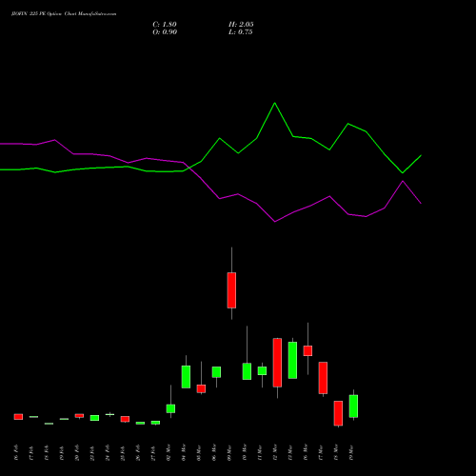Click the tall green candlestick for 13 Mar
The image size is (476, 476).
(292, 360)
